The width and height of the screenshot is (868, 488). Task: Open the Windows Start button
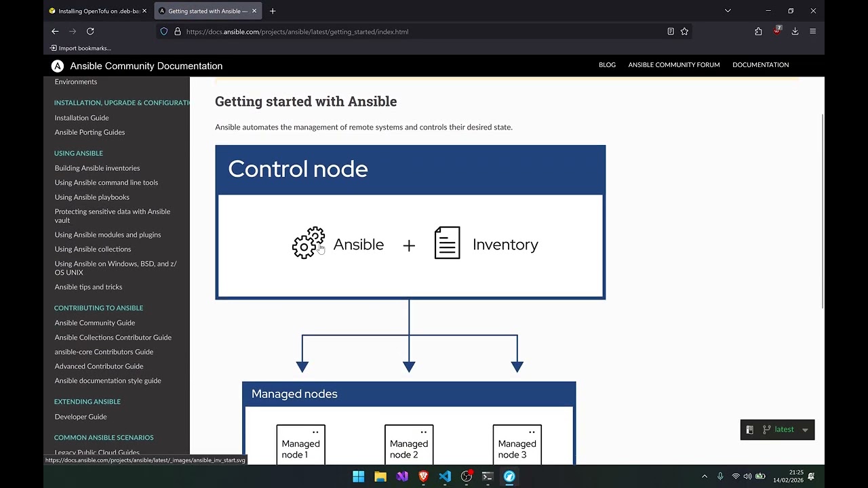tap(359, 476)
